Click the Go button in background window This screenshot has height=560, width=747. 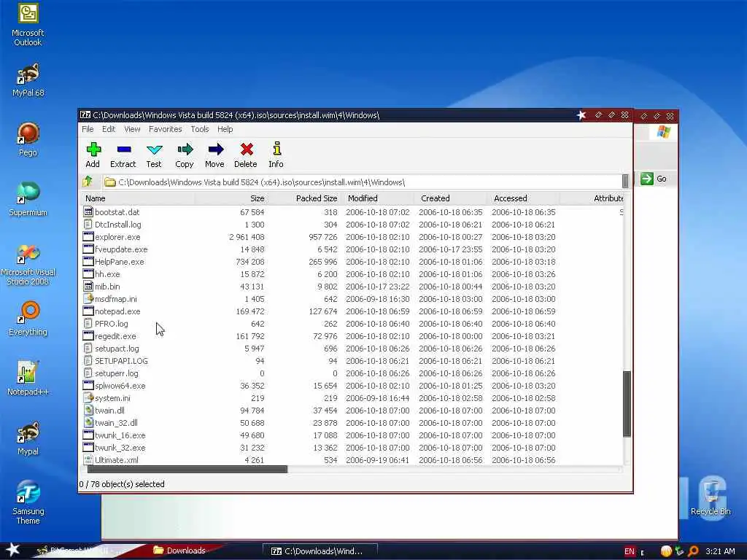[654, 179]
